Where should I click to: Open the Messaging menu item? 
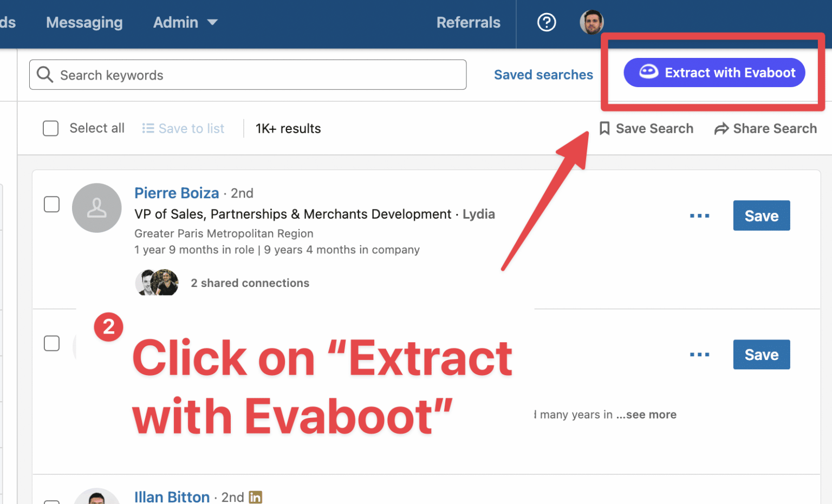[84, 22]
